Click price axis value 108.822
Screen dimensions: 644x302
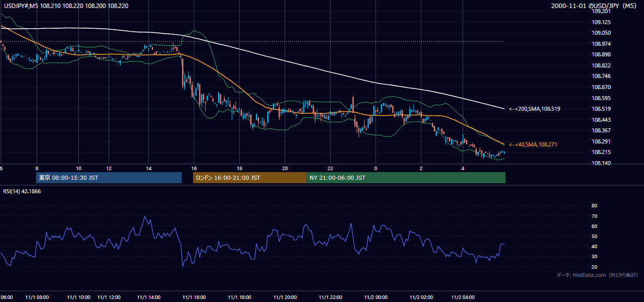point(601,65)
